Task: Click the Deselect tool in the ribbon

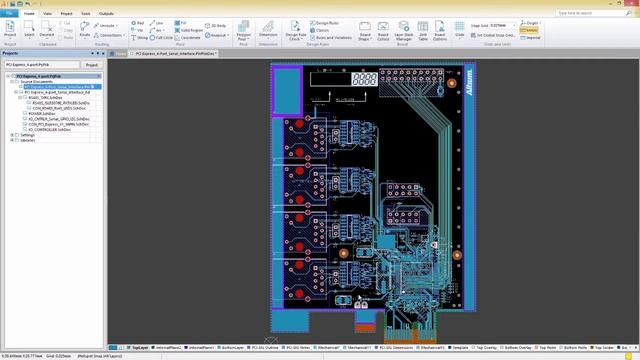Action: coord(47,29)
